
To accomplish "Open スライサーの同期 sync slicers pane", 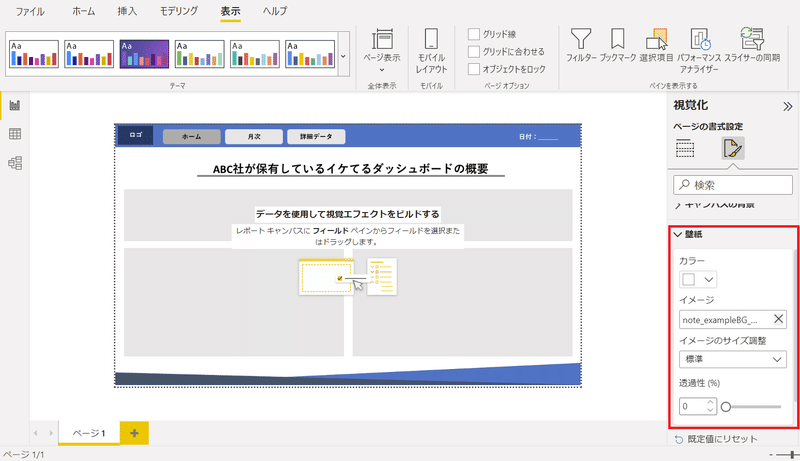I will [x=752, y=46].
